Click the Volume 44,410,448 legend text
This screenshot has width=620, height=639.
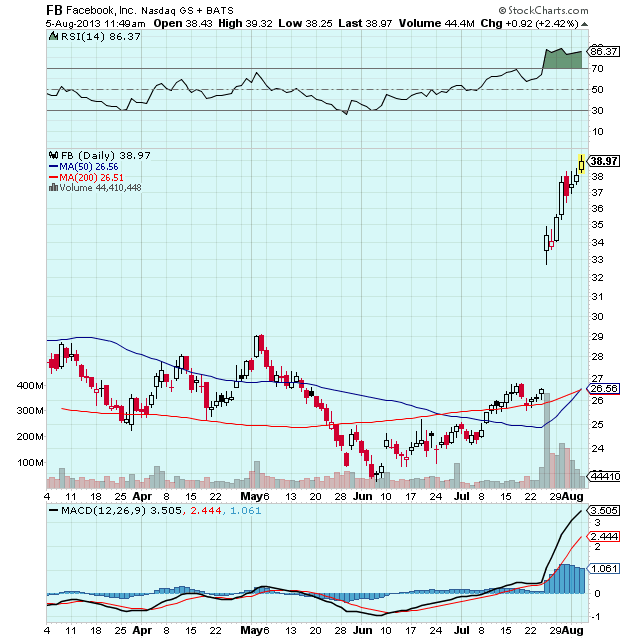pyautogui.click(x=100, y=187)
